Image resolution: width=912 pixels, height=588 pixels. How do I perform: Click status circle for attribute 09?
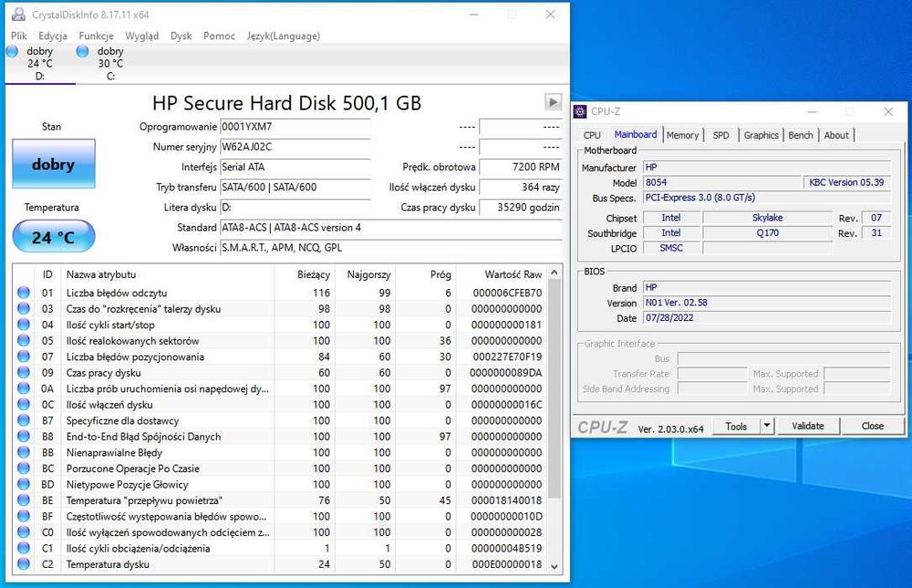pyautogui.click(x=24, y=373)
